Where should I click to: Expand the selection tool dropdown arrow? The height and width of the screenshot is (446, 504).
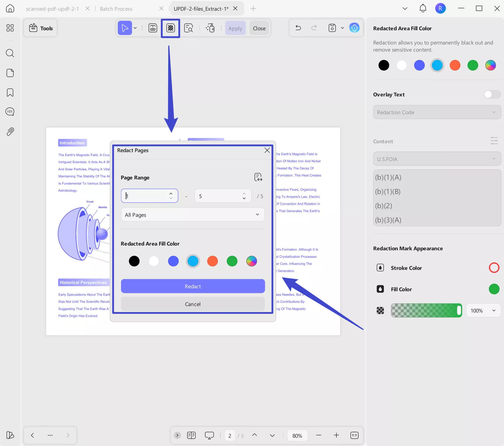135,28
